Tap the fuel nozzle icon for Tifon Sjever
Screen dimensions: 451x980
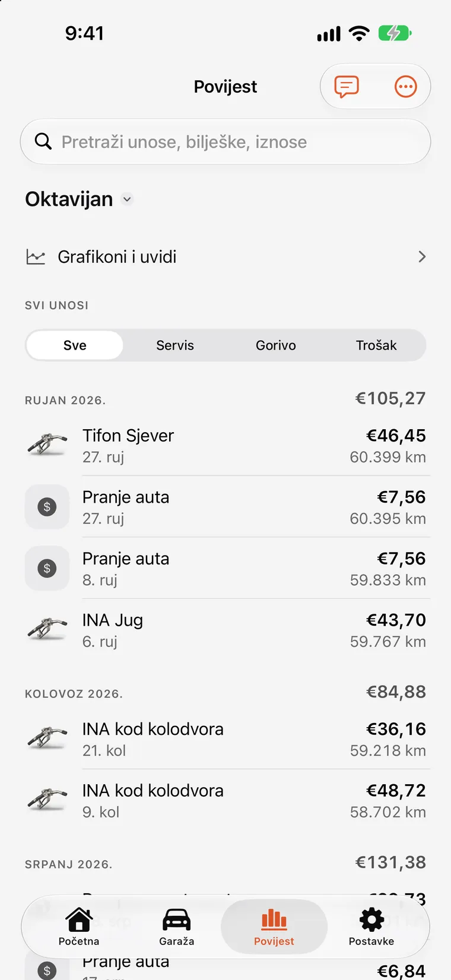coord(47,445)
